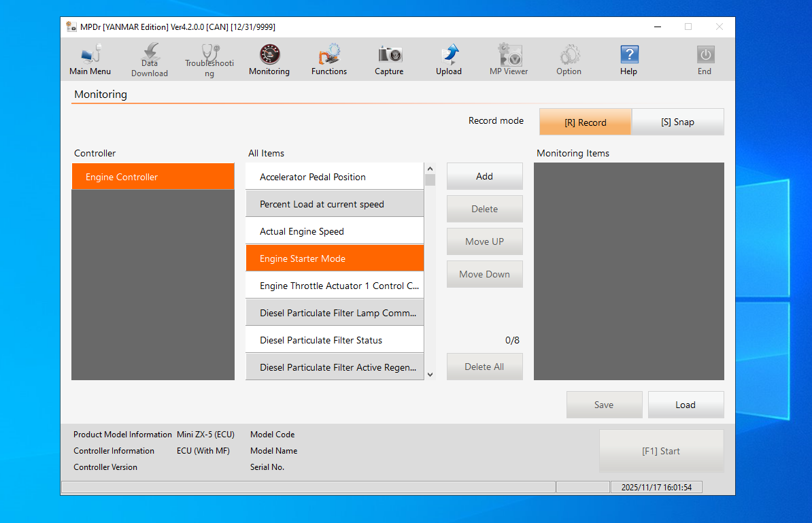Close the MPDr window

720,27
